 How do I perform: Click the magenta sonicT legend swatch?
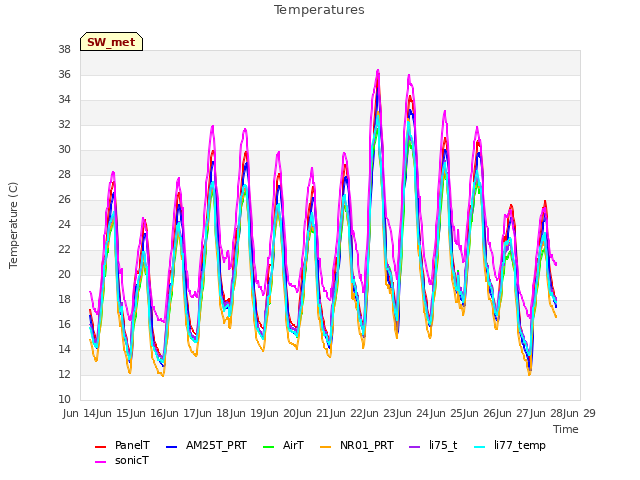tap(100, 462)
